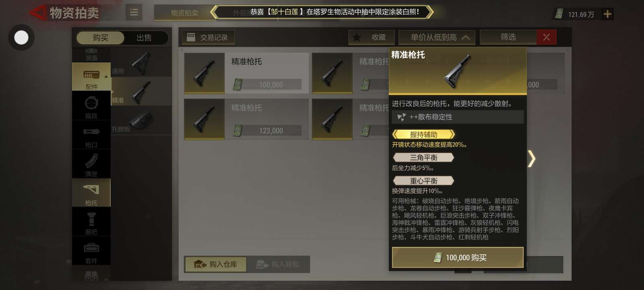Buy the stock for 100,000
Image resolution: width=644 pixels, height=290 pixels.
click(458, 257)
